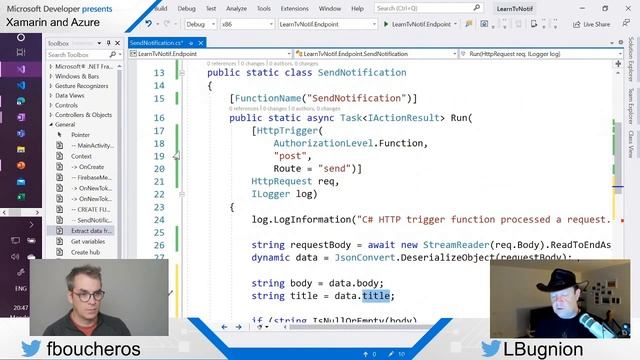The image size is (640, 360).
Task: Open the Test menu
Action: [211, 9]
